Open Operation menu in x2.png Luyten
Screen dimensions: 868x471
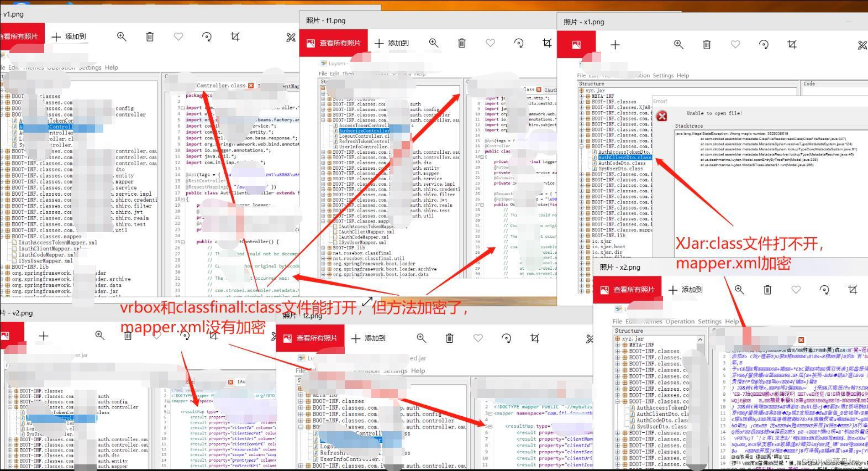point(680,321)
